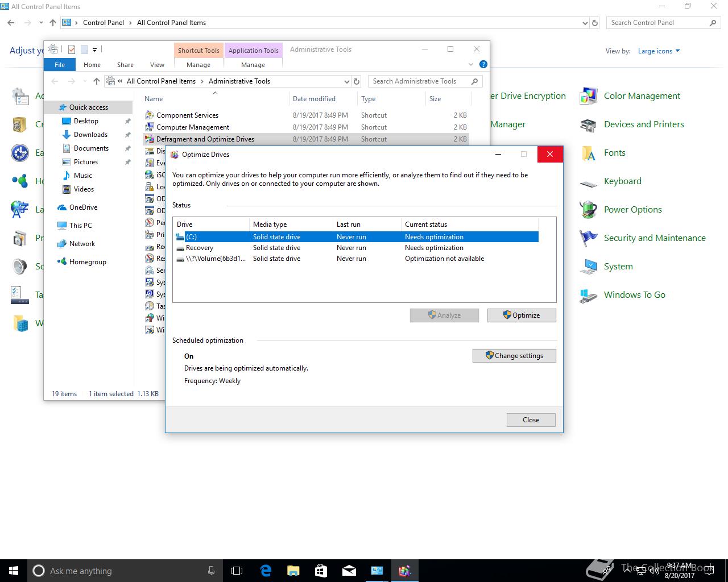Expand Control Panel address bar dropdown
The image size is (728, 582).
585,23
